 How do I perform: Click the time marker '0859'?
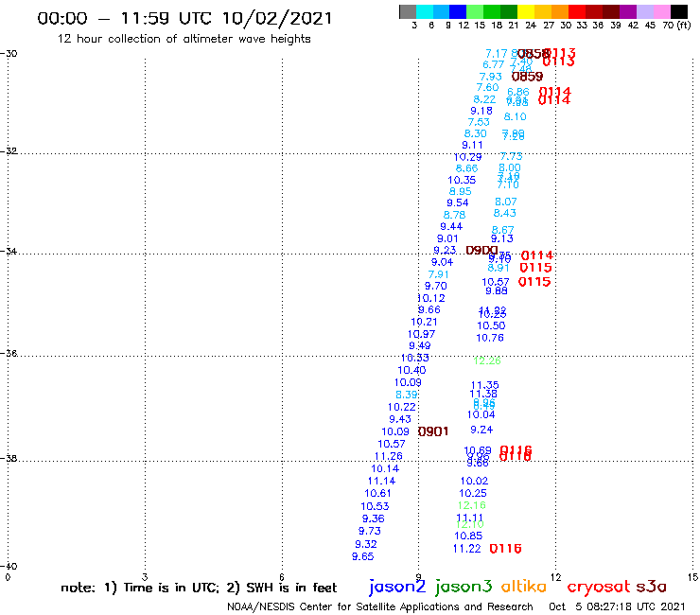[x=527, y=77]
